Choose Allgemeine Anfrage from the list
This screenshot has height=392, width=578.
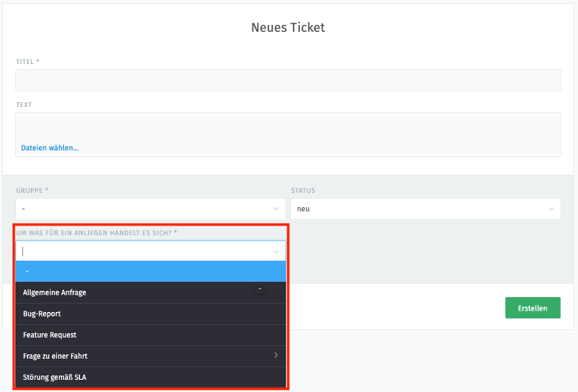pyautogui.click(x=54, y=293)
